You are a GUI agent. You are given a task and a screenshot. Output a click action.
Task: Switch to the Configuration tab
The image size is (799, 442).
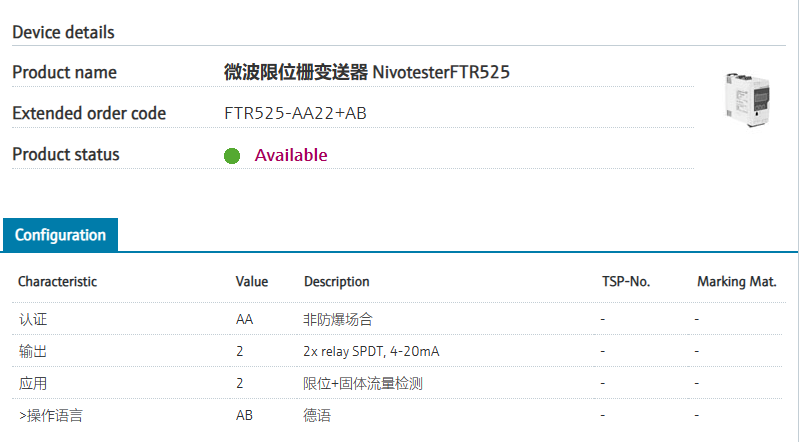coord(60,235)
